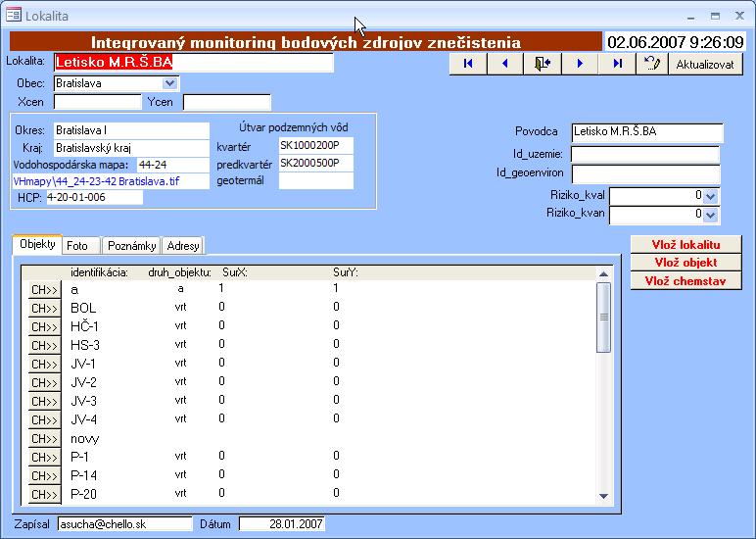Click the Okres field Bratislava I
This screenshot has width=756, height=539.
coord(131,130)
